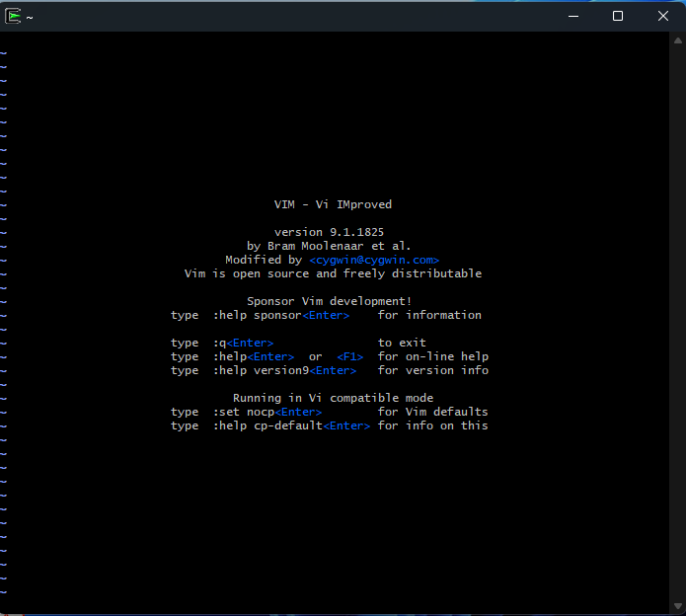The width and height of the screenshot is (686, 616).
Task: Click the ":help version9" command text
Action: tap(261, 370)
